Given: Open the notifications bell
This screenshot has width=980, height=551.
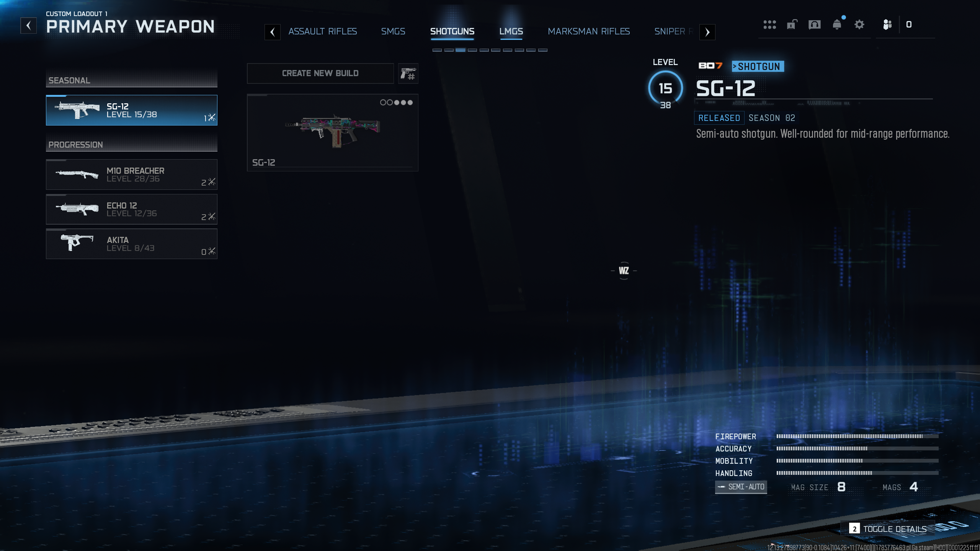Looking at the screenshot, I should coord(837,25).
